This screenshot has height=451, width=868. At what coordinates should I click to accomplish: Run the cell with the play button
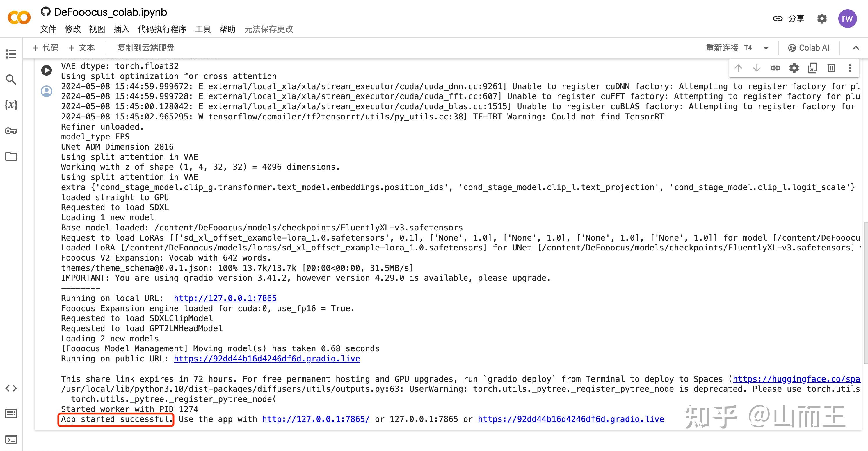(47, 70)
